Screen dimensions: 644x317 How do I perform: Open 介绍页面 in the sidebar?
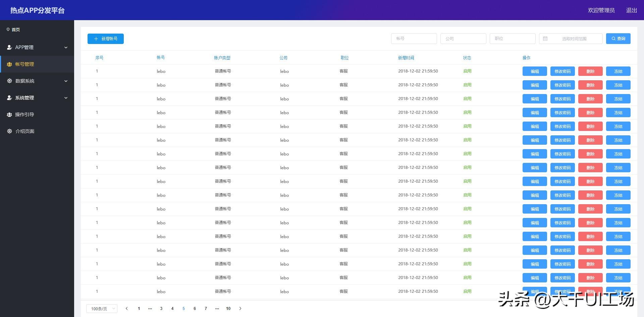pos(37,131)
